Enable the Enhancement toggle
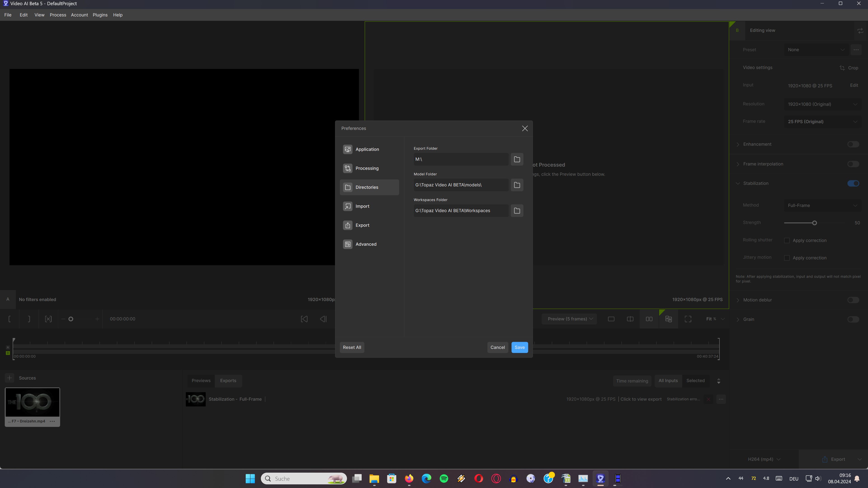The height and width of the screenshot is (488, 868). (853, 144)
